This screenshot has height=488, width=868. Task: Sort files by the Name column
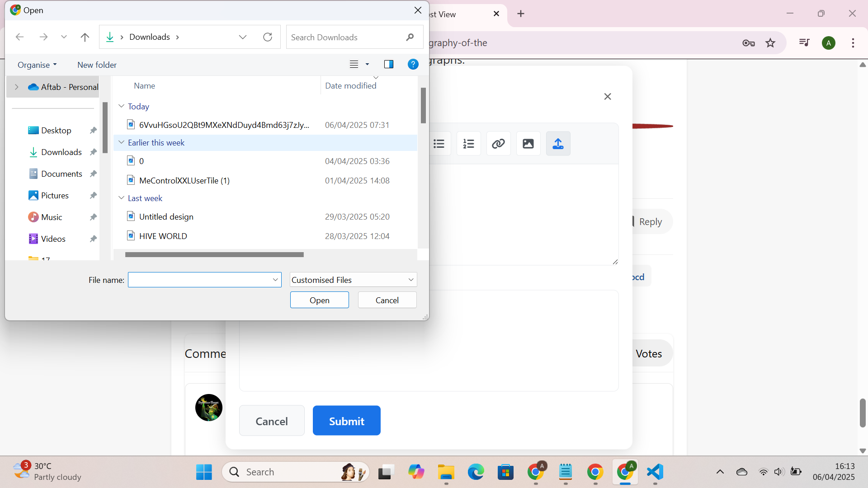(144, 85)
